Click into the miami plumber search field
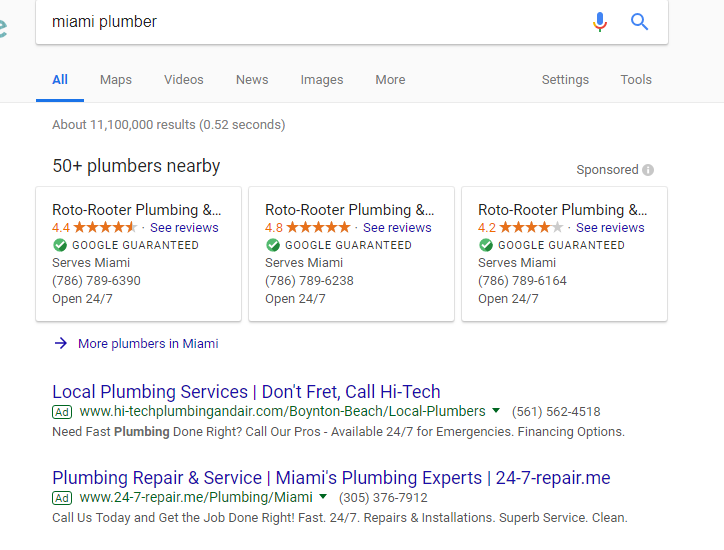 click(x=314, y=22)
